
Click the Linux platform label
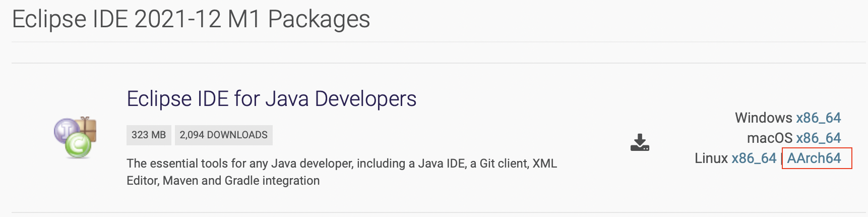tap(711, 158)
